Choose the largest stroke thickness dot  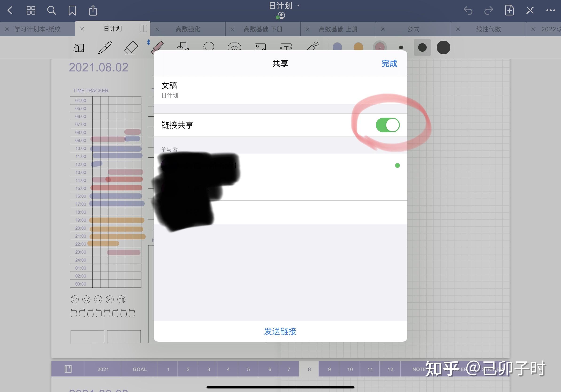[444, 47]
